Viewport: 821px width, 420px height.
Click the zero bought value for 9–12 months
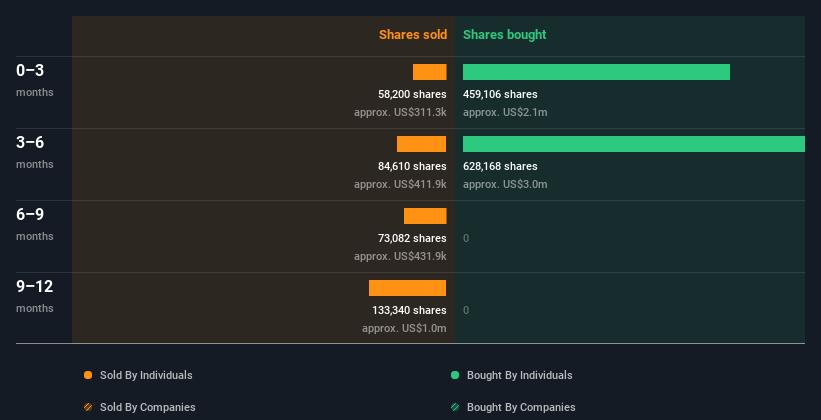point(466,310)
